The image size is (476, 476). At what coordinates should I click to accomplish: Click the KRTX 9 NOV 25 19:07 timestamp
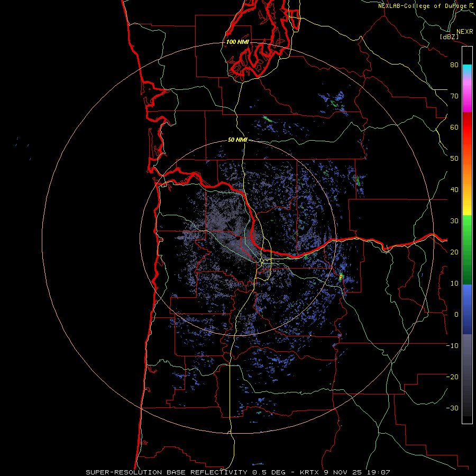click(345, 472)
